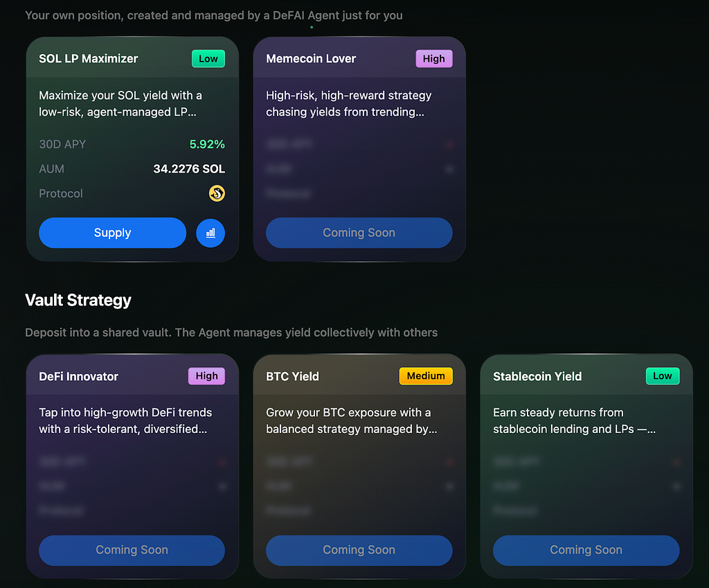Viewport: 709px width, 588px height.
Task: Click the High badge on Memecoin Lover
Action: (434, 59)
